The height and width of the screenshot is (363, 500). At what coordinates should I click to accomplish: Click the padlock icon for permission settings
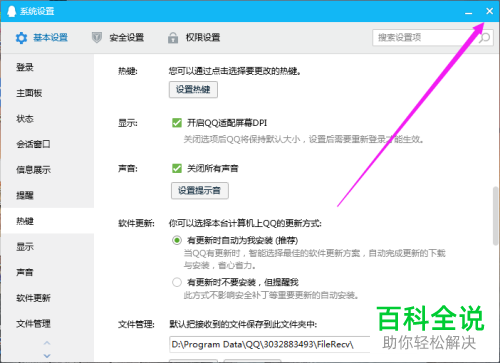click(x=173, y=38)
